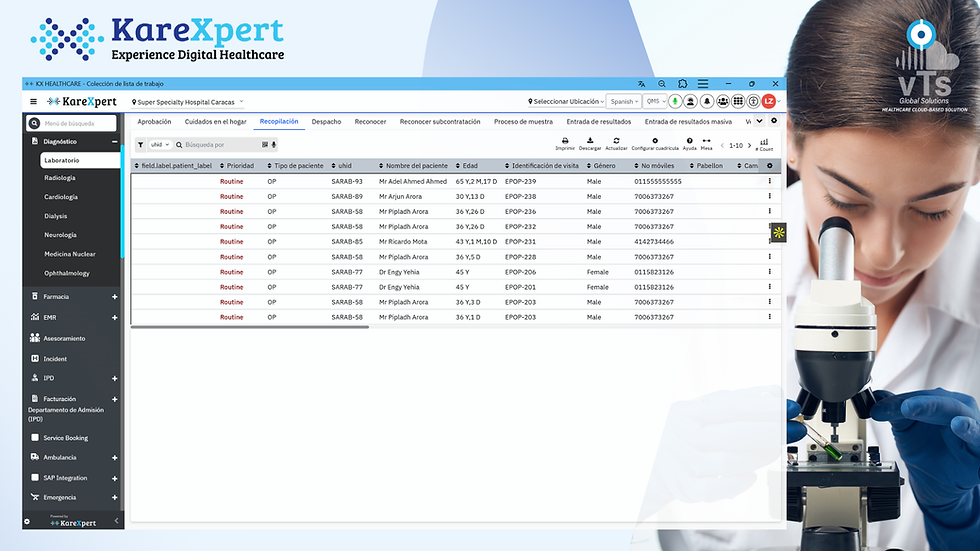Click the group users icon in header
This screenshot has height=551, width=980.
pyautogui.click(x=722, y=101)
